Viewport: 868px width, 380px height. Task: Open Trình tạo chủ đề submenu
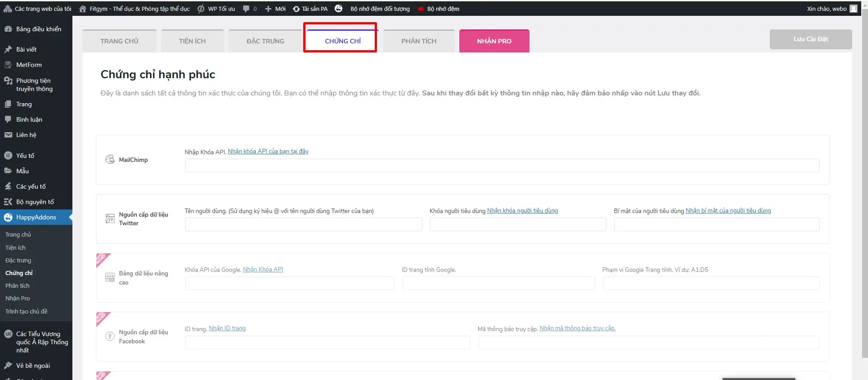tap(26, 311)
